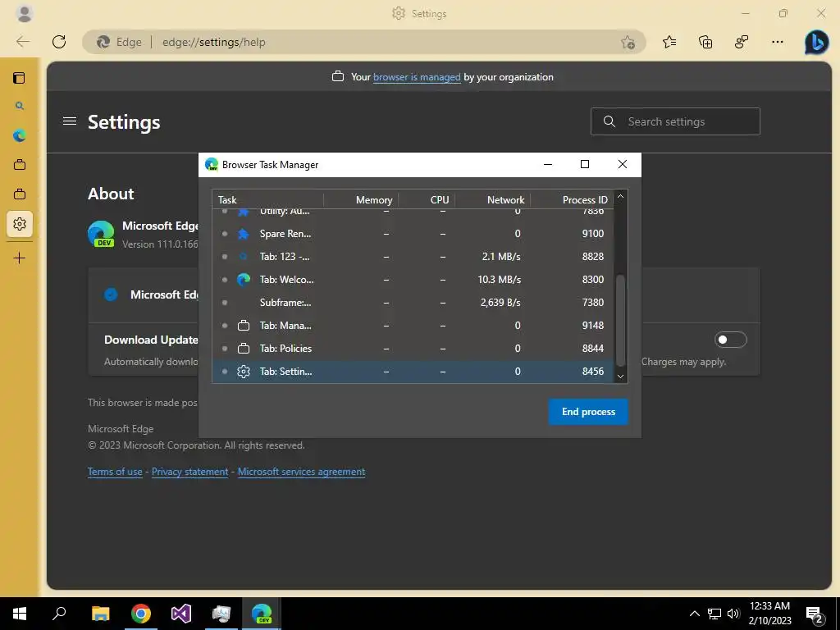Open the profile avatar in title bar
Image resolution: width=840 pixels, height=630 pixels.
click(x=24, y=13)
